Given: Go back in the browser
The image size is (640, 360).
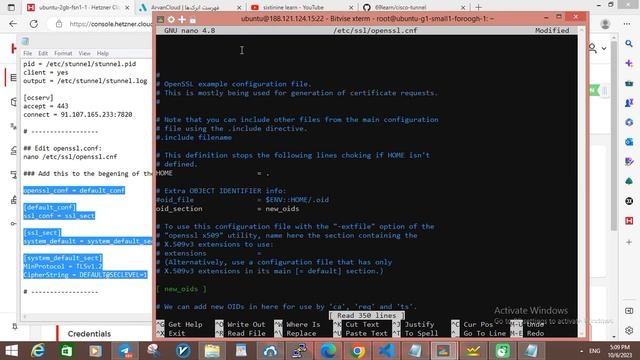Looking at the screenshot, I should (13, 24).
